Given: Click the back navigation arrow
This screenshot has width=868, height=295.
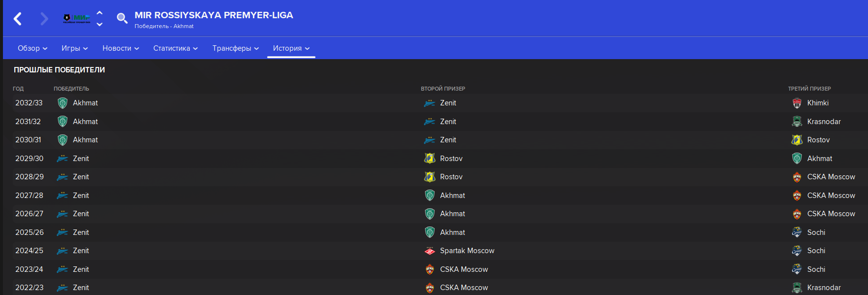Looking at the screenshot, I should (18, 19).
